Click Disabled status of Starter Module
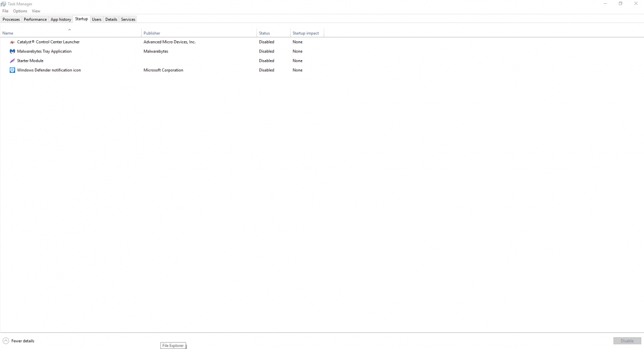This screenshot has width=644, height=349. pos(267,61)
